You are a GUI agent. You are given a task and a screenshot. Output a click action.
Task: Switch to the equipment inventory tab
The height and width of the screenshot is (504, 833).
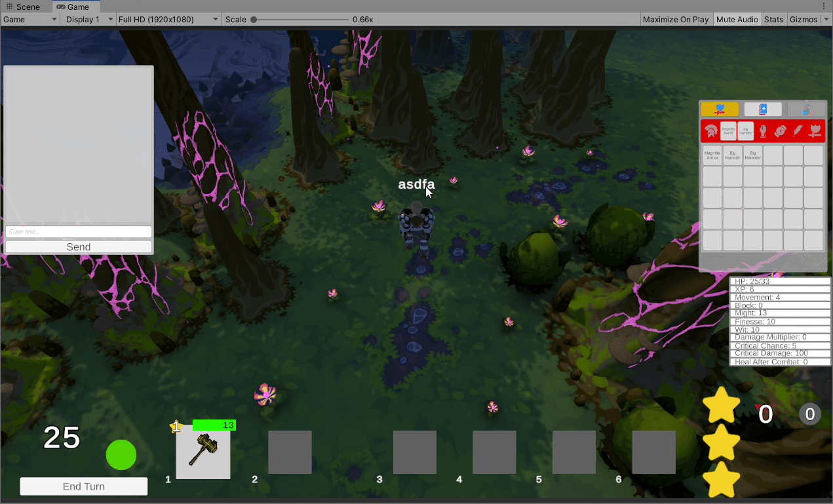[x=720, y=109]
